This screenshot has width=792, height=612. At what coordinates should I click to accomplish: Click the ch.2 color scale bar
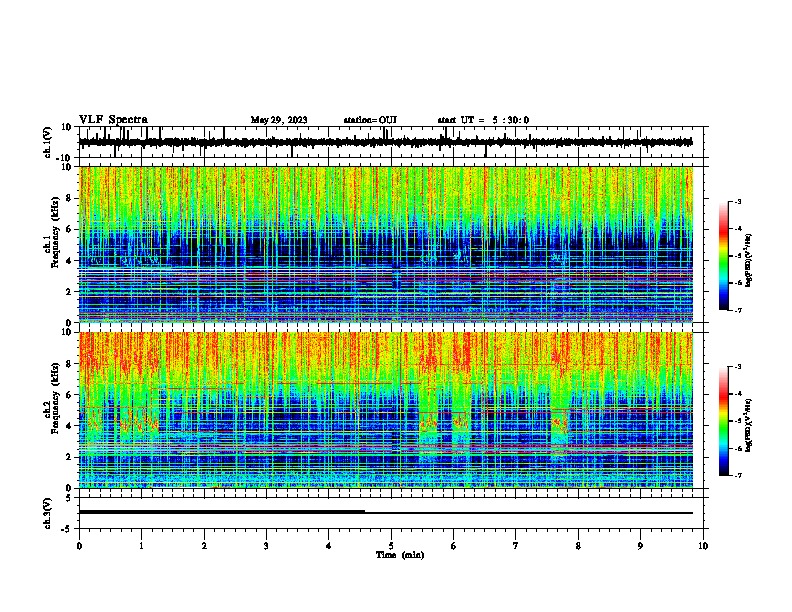point(724,421)
